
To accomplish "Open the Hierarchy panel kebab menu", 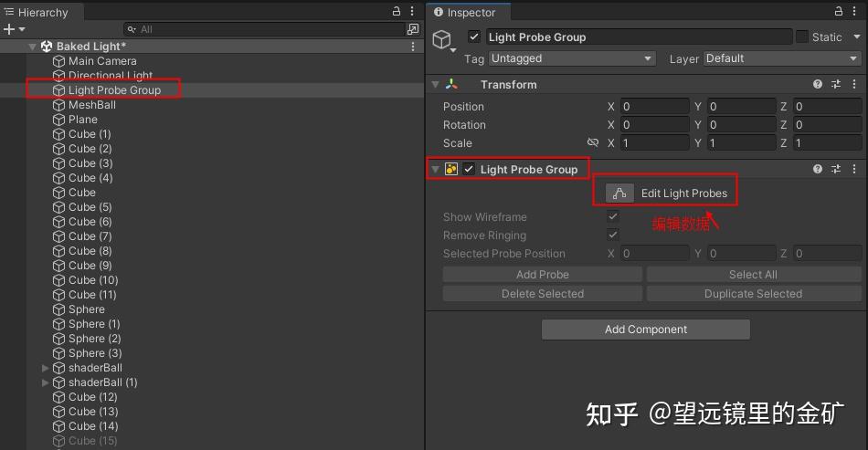I will click(412, 11).
